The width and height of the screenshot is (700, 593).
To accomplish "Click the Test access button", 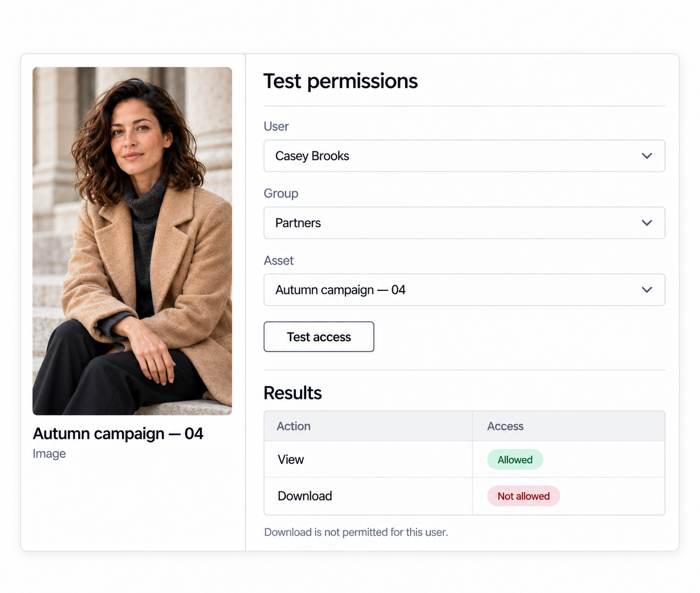I will [319, 337].
